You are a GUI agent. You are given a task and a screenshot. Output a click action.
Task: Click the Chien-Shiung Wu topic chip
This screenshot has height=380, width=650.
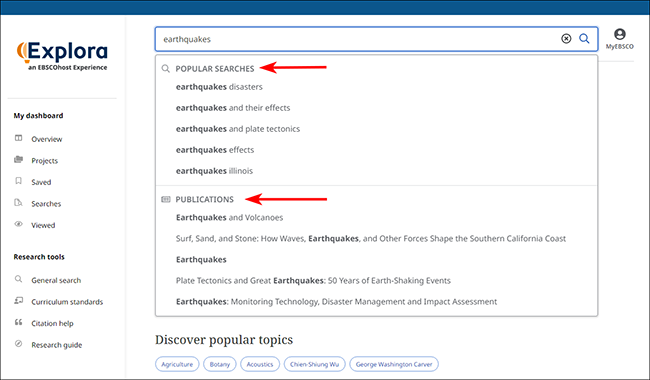click(315, 364)
